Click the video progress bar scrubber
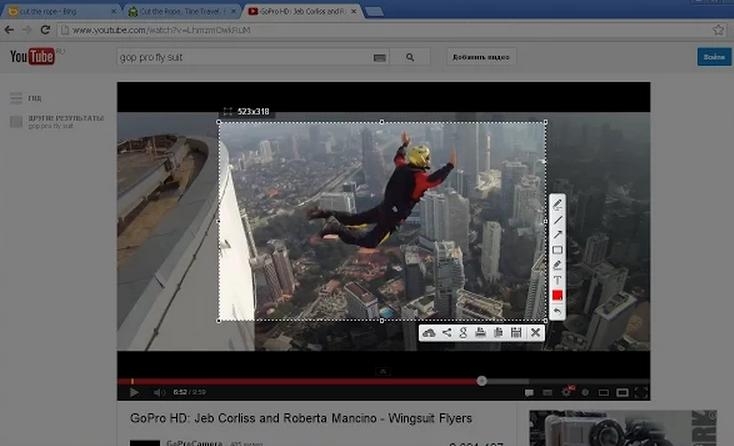 482,380
